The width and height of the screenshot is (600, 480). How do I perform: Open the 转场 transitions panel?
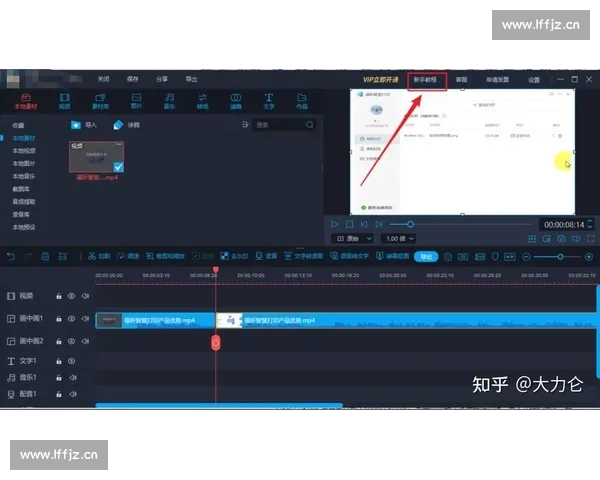(x=203, y=99)
